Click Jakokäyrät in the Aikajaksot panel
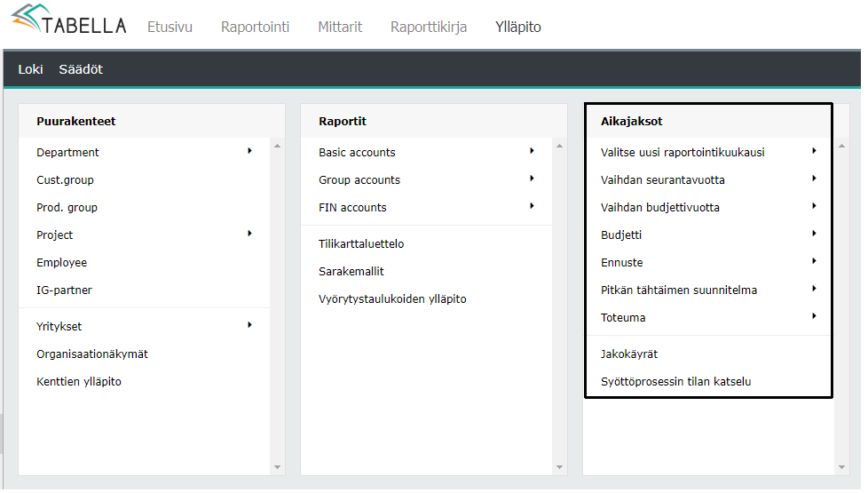 pos(628,354)
